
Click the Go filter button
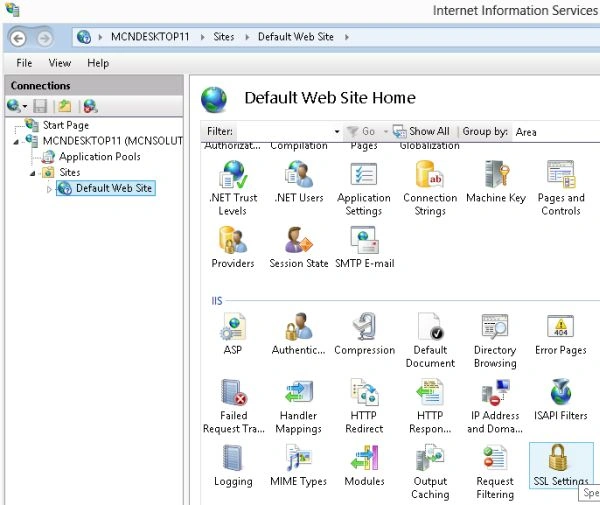pos(361,132)
